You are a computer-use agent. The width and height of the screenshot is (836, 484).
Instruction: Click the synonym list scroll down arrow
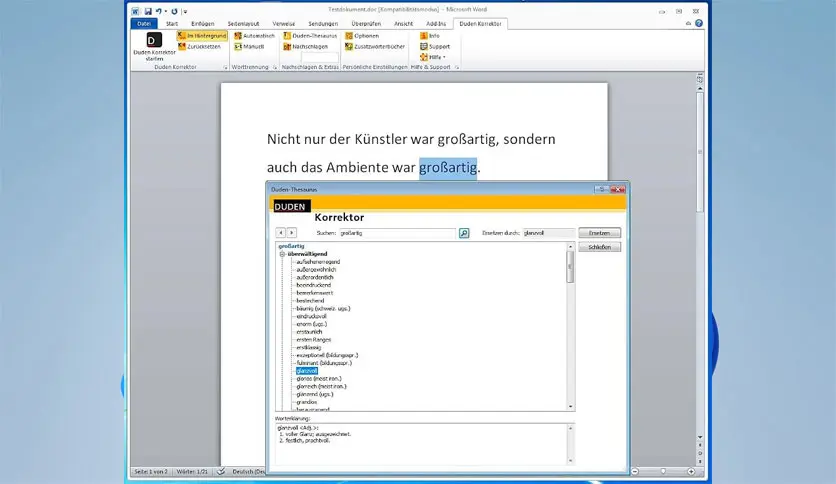click(x=570, y=407)
